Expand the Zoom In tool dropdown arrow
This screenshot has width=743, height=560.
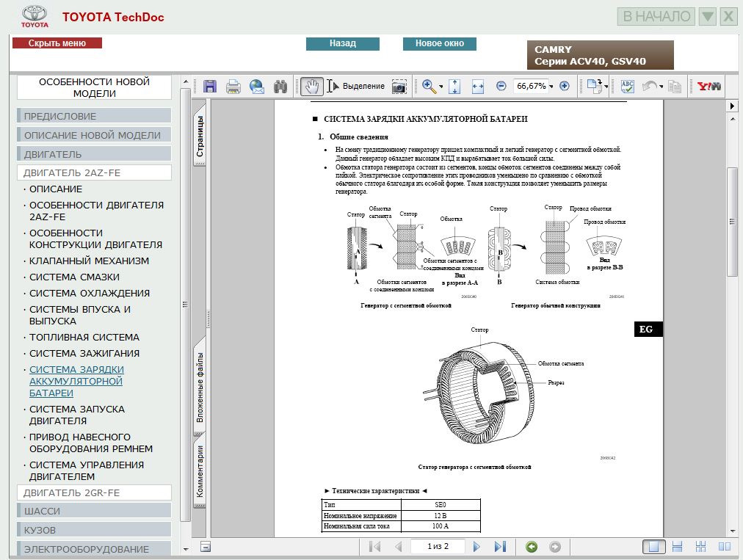pyautogui.click(x=441, y=87)
